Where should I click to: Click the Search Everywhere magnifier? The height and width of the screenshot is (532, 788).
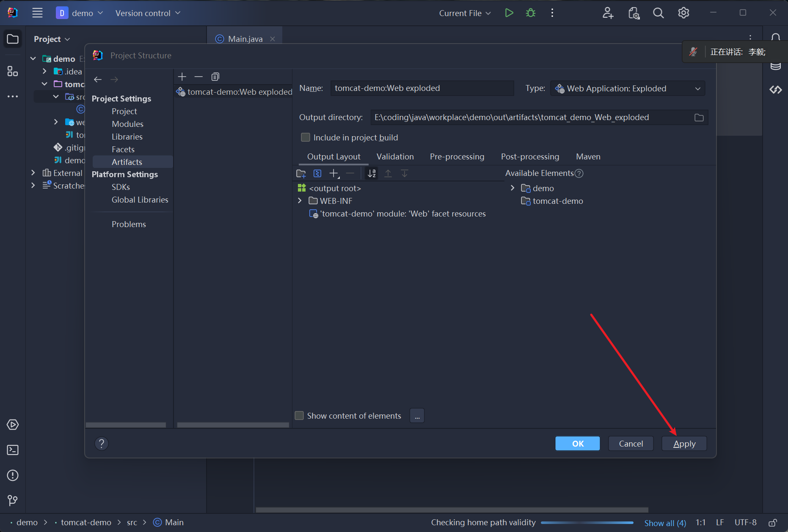tap(658, 13)
